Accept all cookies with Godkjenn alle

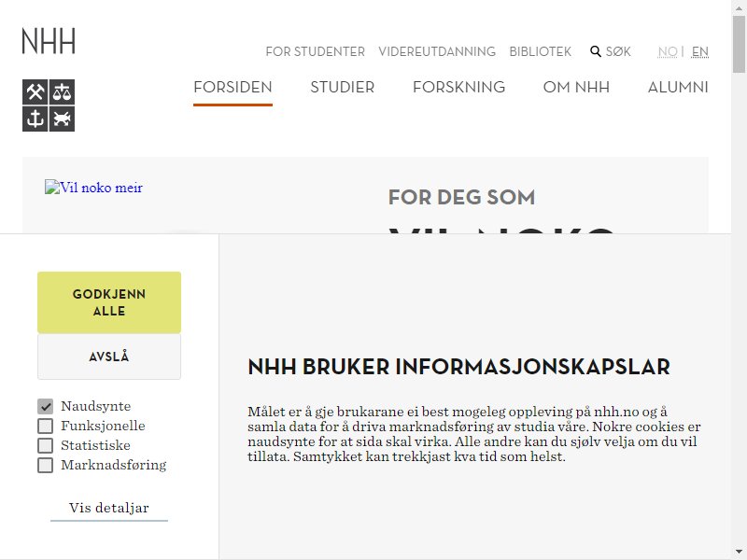[109, 302]
